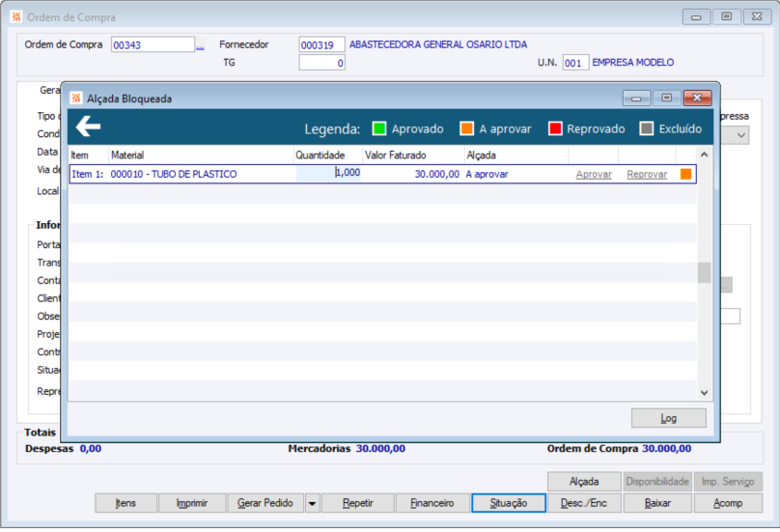Expand the Gerar Pedido dropdown arrow
The height and width of the screenshot is (532, 780).
(312, 503)
